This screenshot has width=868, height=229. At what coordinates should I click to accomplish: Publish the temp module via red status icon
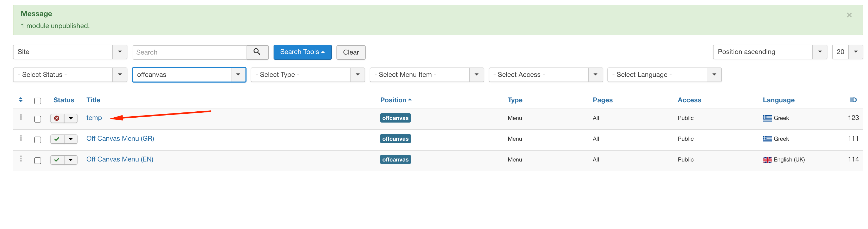click(x=57, y=118)
